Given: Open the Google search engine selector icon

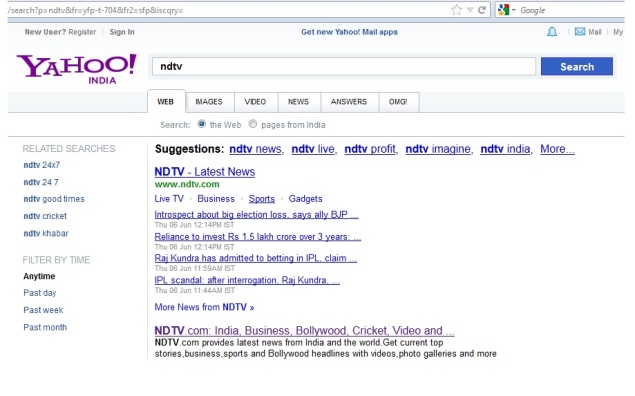Looking at the screenshot, I should coord(503,10).
